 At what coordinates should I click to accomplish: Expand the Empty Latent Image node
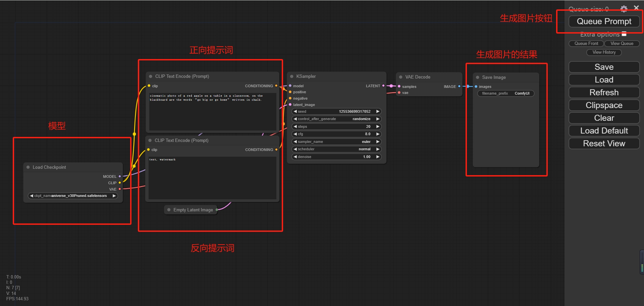169,210
